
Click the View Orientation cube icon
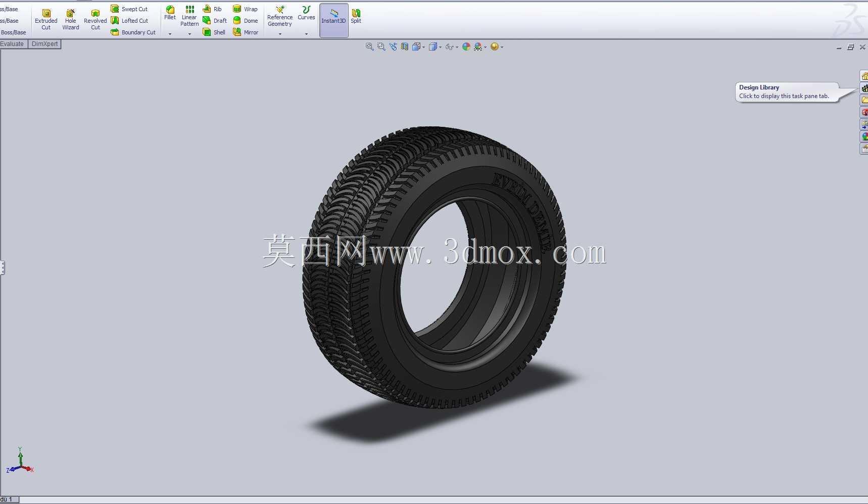click(416, 47)
